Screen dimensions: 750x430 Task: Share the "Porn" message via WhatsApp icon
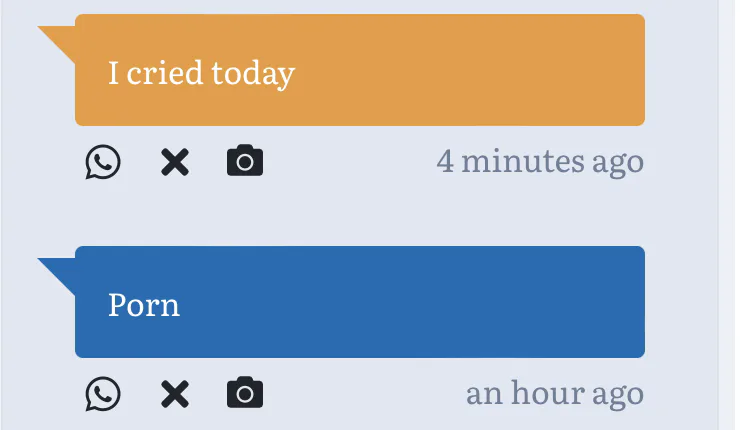[x=103, y=394]
